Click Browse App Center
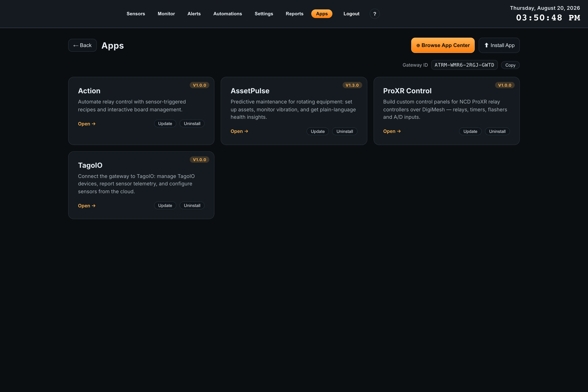 443,45
